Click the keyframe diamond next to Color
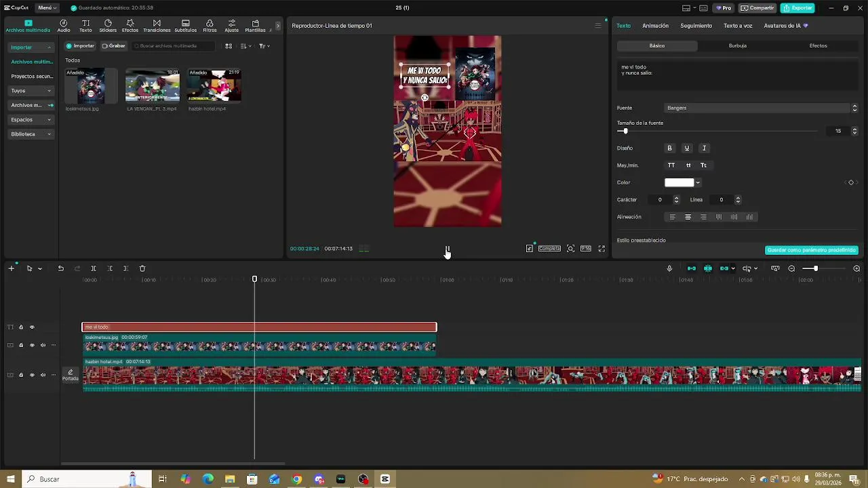The width and height of the screenshot is (868, 488). coord(851,182)
